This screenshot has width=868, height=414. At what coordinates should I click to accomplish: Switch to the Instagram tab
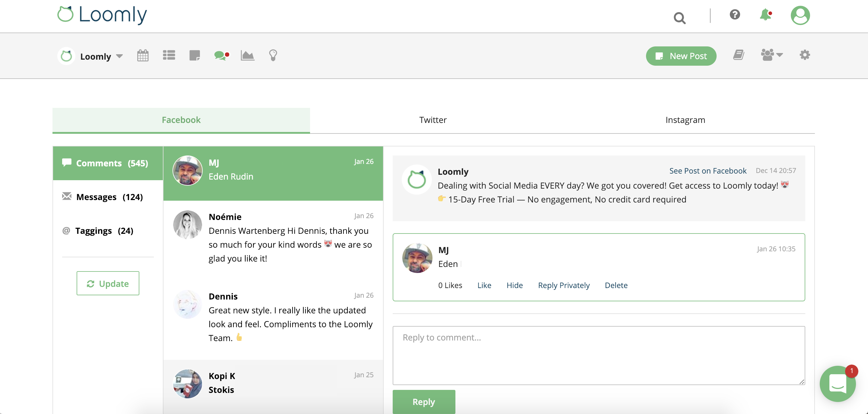685,120
